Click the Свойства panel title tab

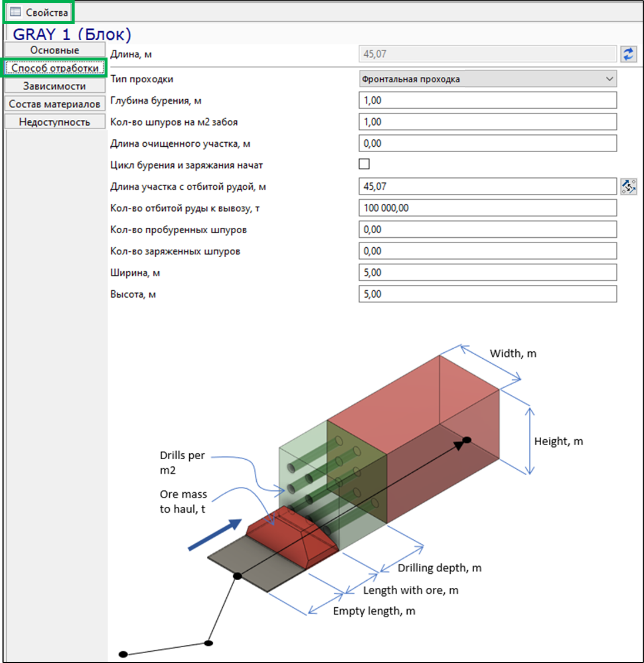(39, 12)
